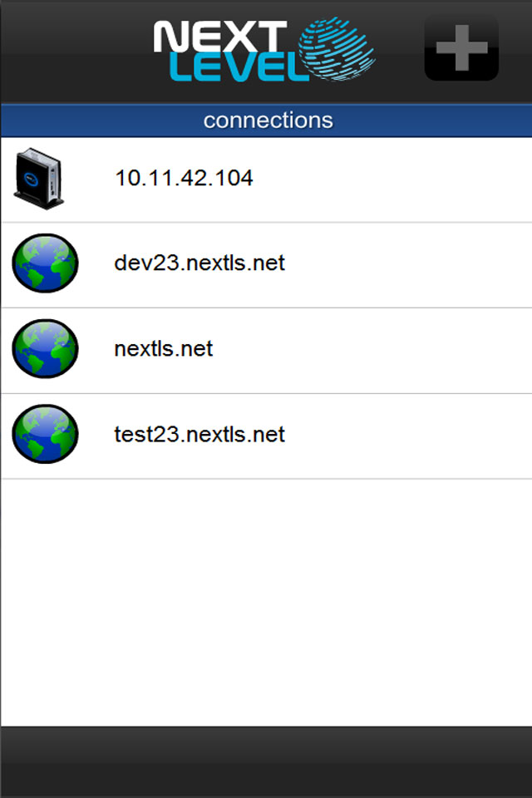Click blank space right of test23.nextls.net text
The height and width of the screenshot is (798, 532).
click(416, 436)
